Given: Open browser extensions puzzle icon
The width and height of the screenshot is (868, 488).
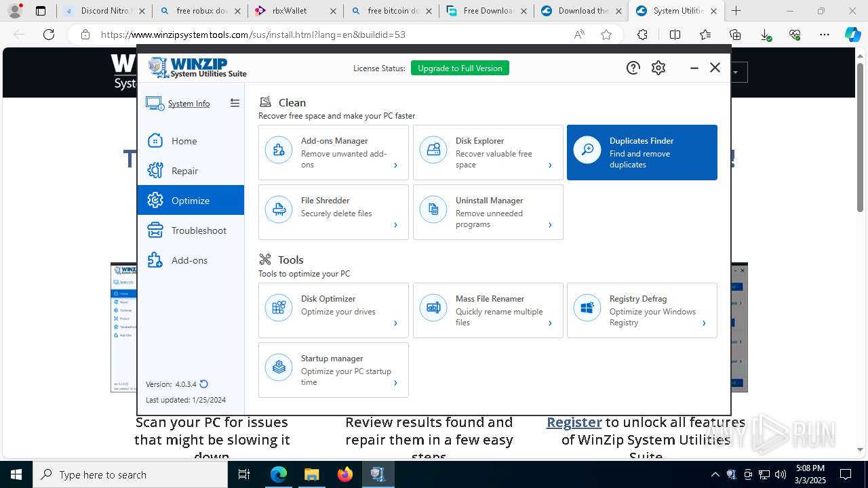Looking at the screenshot, I should coord(642,35).
